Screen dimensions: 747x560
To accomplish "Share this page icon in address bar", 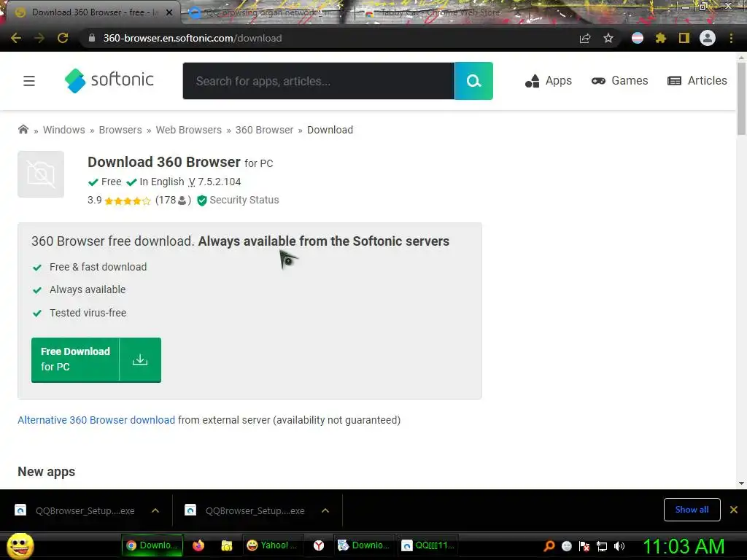I will 585,38.
